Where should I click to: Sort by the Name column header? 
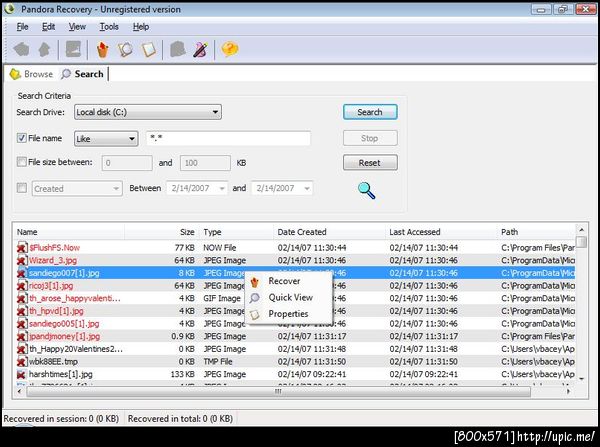click(x=69, y=232)
